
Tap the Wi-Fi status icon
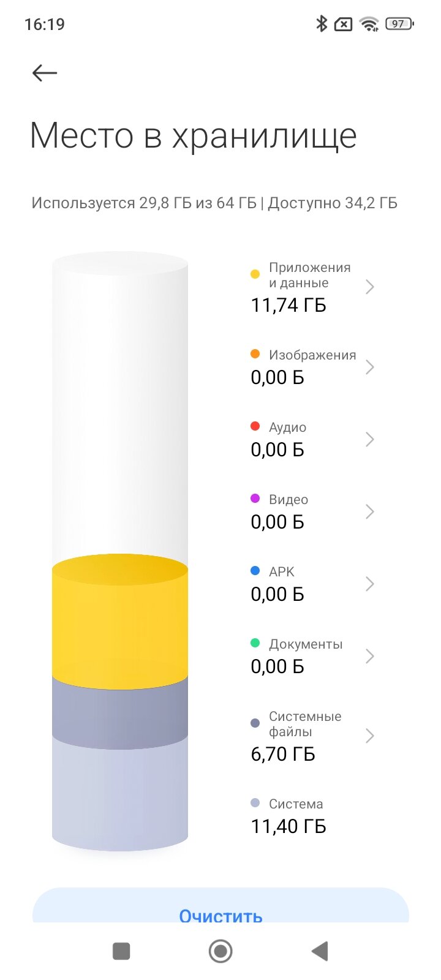tap(369, 24)
